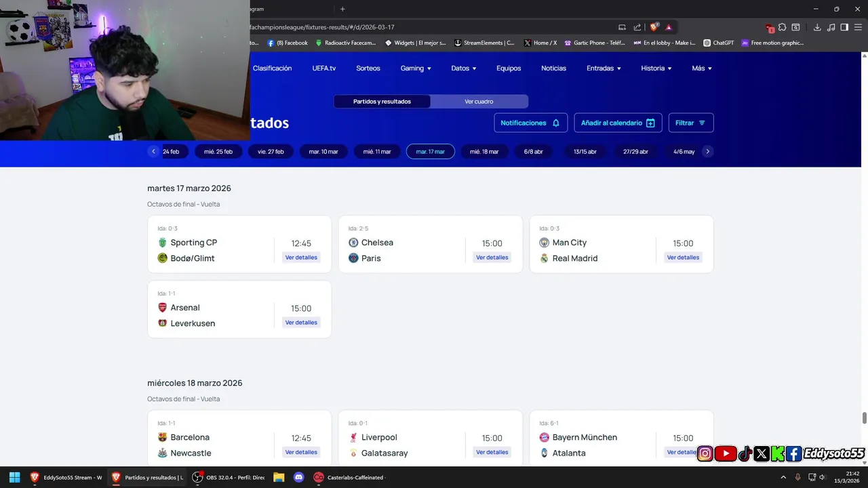The image size is (868, 488).
Task: Select the 6/8 abr date
Action: [x=534, y=152]
